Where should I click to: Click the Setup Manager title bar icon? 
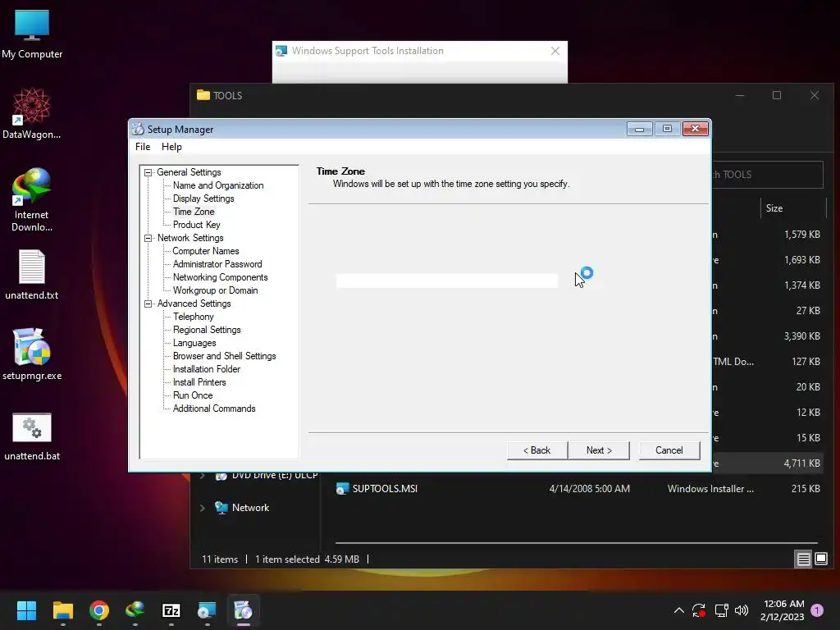pyautogui.click(x=138, y=129)
